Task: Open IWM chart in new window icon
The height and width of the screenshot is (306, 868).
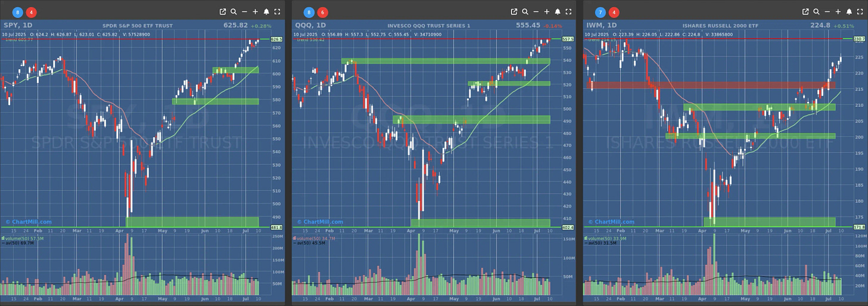Action: (x=806, y=12)
